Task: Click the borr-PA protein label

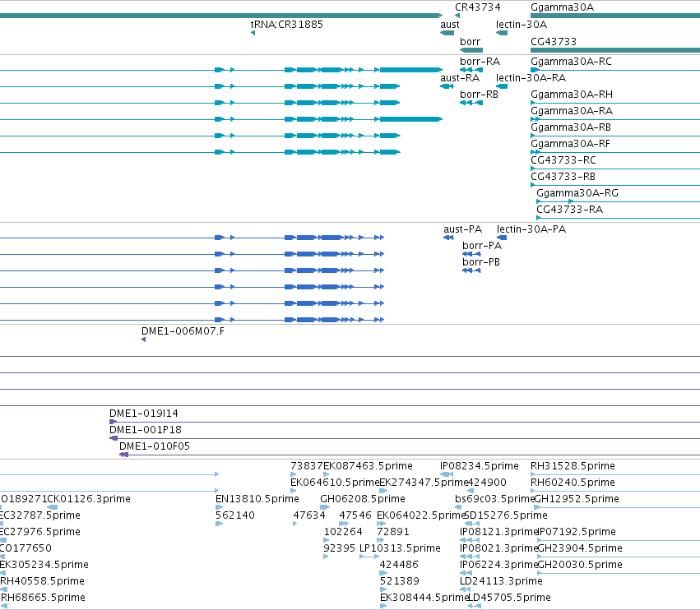Action: [x=482, y=246]
